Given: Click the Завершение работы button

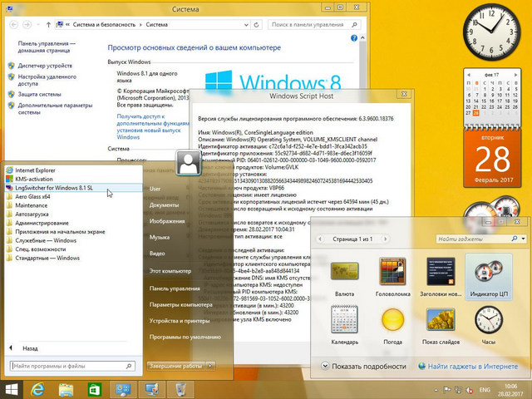Looking at the screenshot, I should coord(175,366).
